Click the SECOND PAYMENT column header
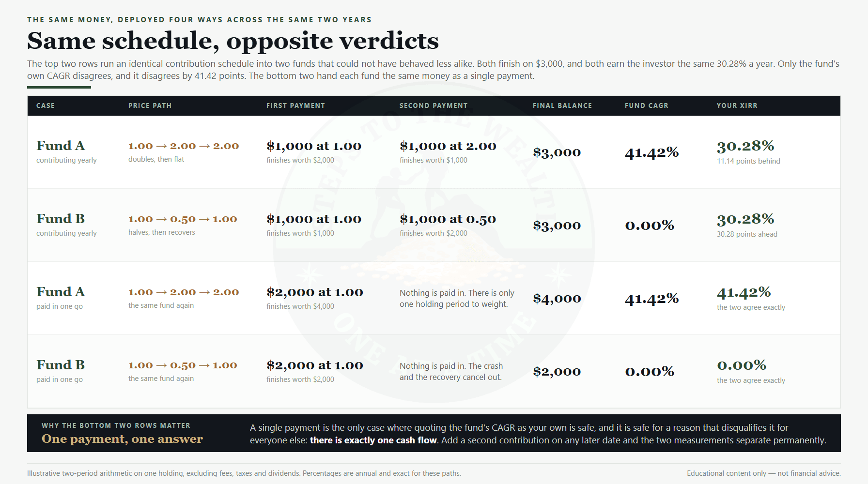Viewport: 868px width, 484px height. 434,106
